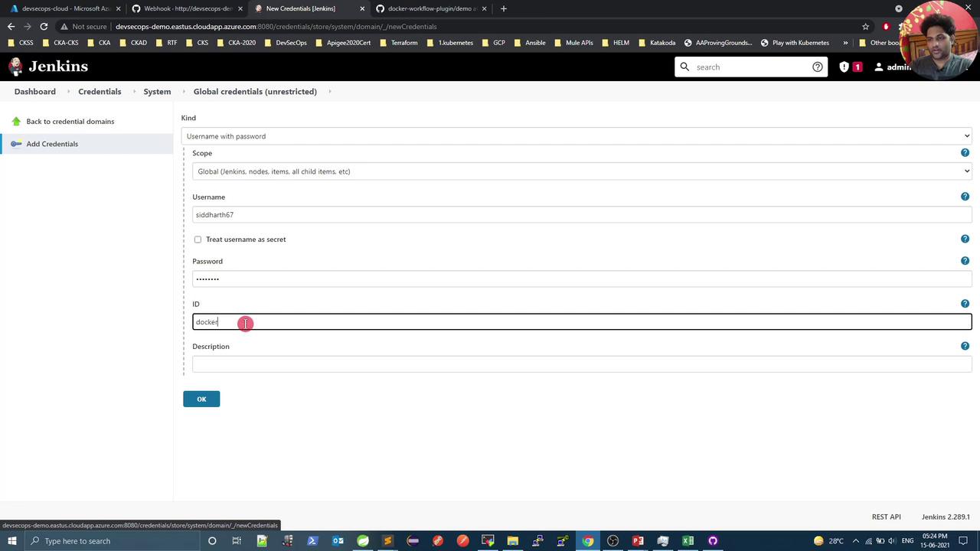Open PowerShell from the taskbar
This screenshot has width=980, height=551.
pos(312,541)
